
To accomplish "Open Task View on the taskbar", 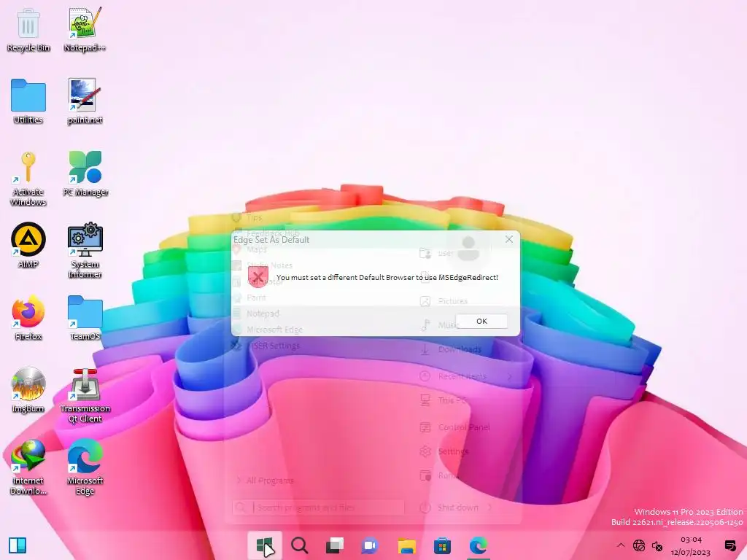I will click(x=335, y=545).
